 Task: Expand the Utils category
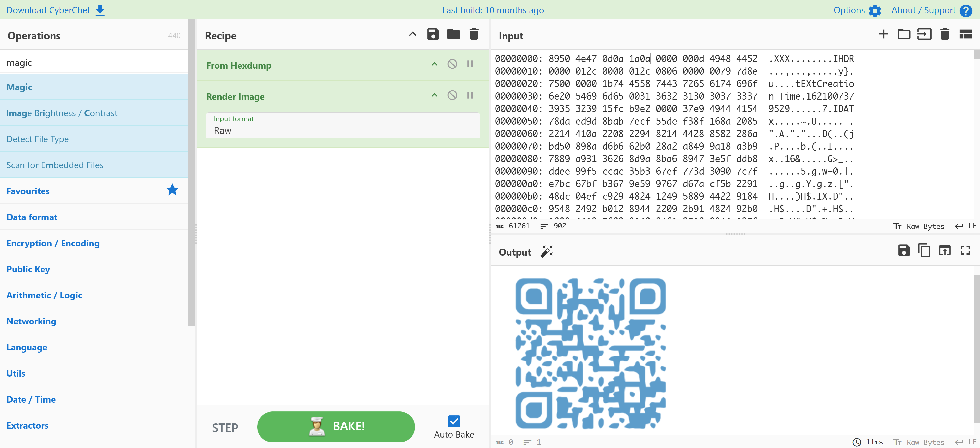coord(94,373)
